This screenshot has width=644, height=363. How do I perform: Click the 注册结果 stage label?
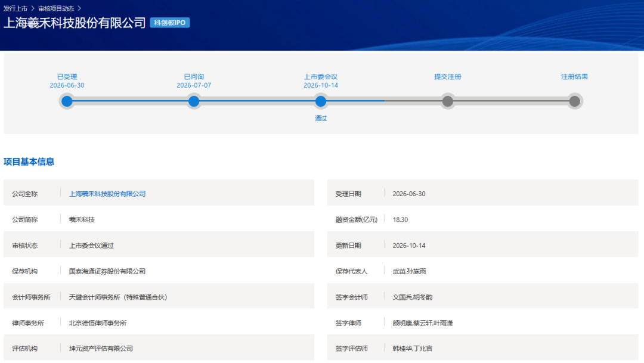(x=575, y=77)
